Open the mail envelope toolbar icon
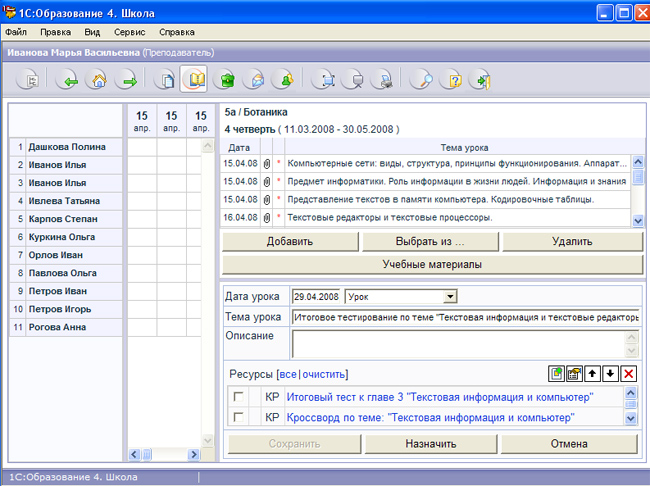650x486 pixels. coord(255,80)
